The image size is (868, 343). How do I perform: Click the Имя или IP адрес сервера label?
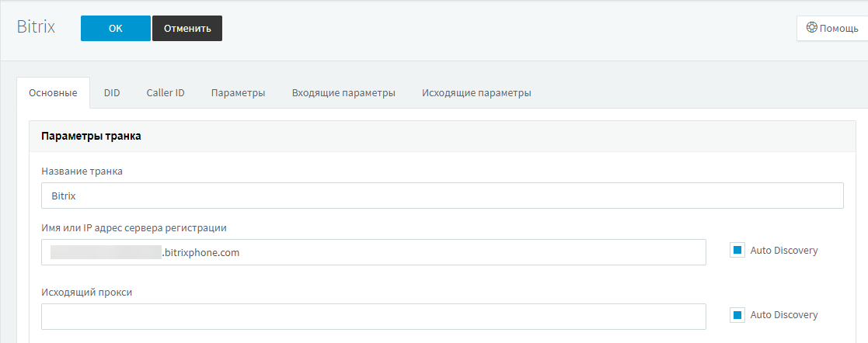[134, 227]
